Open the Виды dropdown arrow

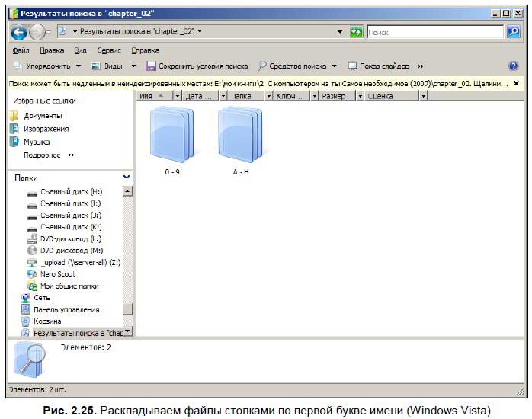click(x=133, y=66)
